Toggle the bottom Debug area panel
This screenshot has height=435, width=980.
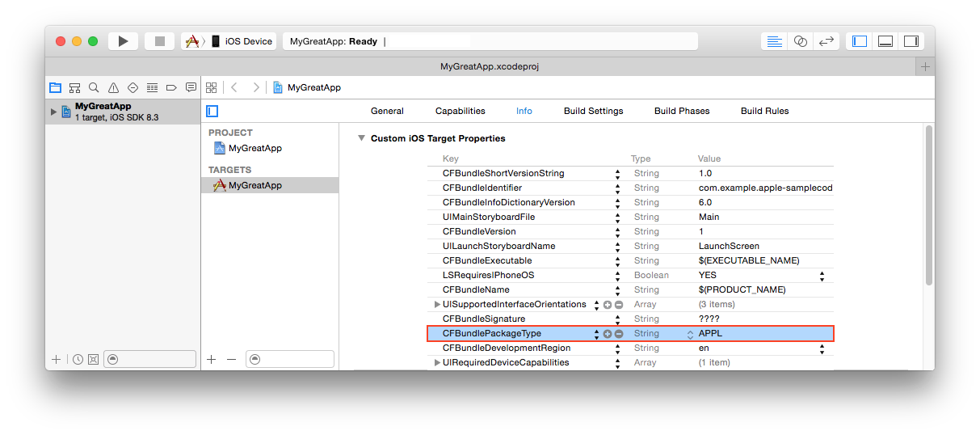pyautogui.click(x=885, y=41)
